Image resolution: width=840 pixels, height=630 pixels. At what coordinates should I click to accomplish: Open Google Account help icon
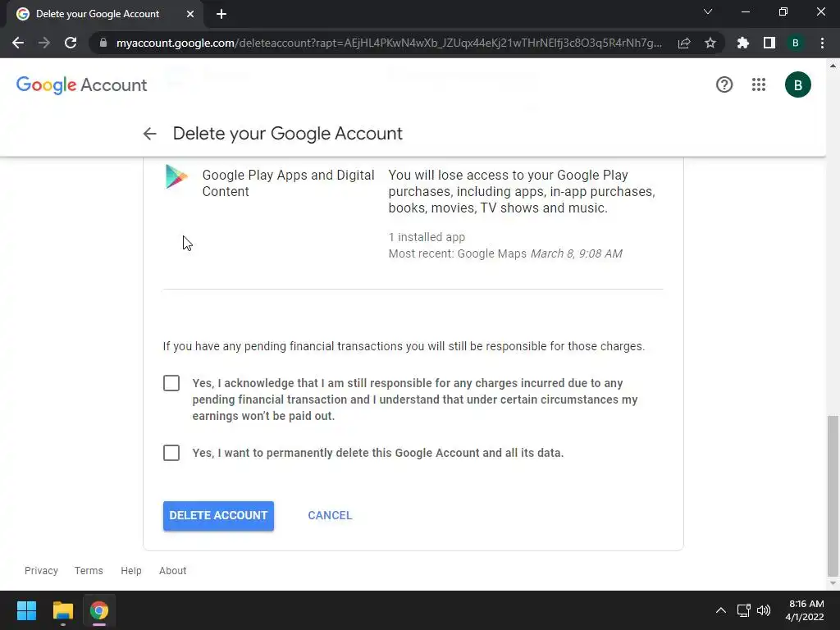click(724, 84)
